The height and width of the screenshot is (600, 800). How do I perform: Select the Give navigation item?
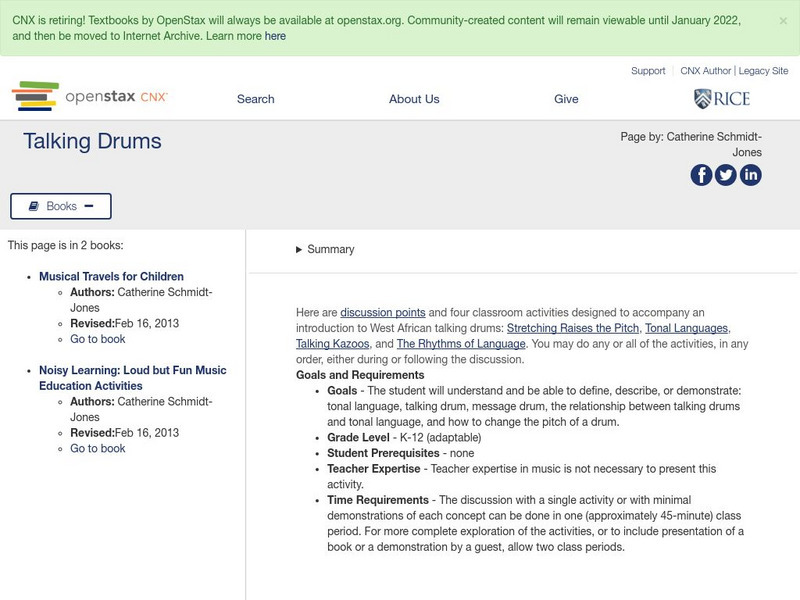pyautogui.click(x=566, y=99)
